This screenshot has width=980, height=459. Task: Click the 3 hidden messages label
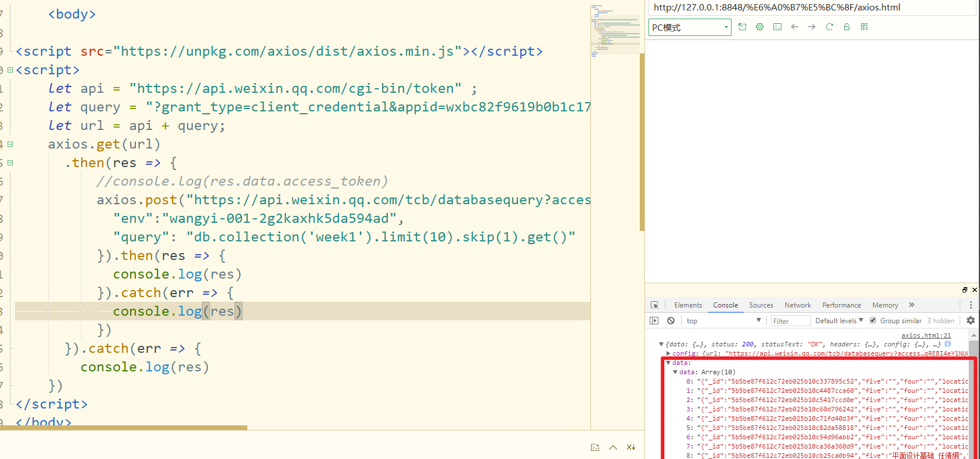point(941,320)
